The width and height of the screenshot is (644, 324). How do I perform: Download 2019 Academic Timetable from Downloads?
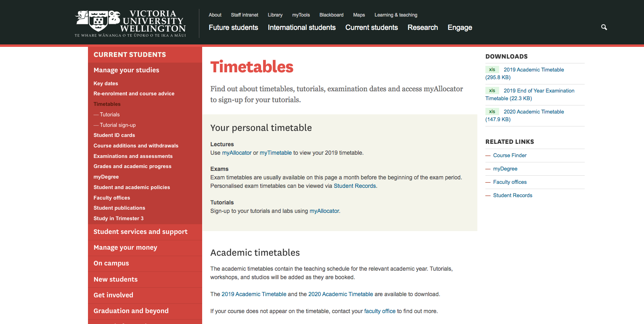534,69
